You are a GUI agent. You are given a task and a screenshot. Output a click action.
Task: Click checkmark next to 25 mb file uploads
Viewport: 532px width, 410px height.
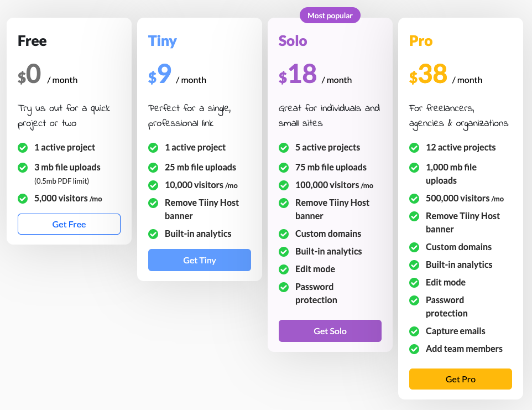[153, 168]
